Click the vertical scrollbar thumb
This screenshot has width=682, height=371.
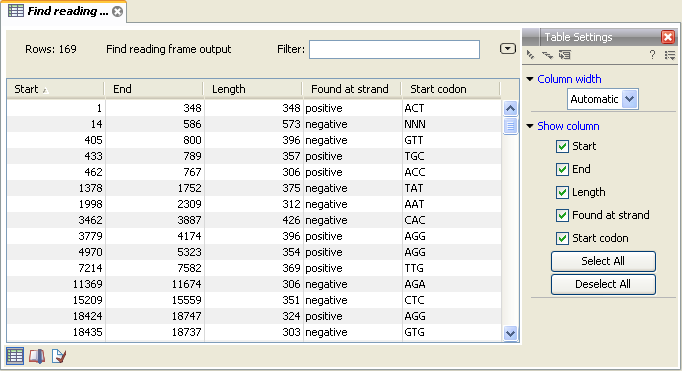point(510,126)
